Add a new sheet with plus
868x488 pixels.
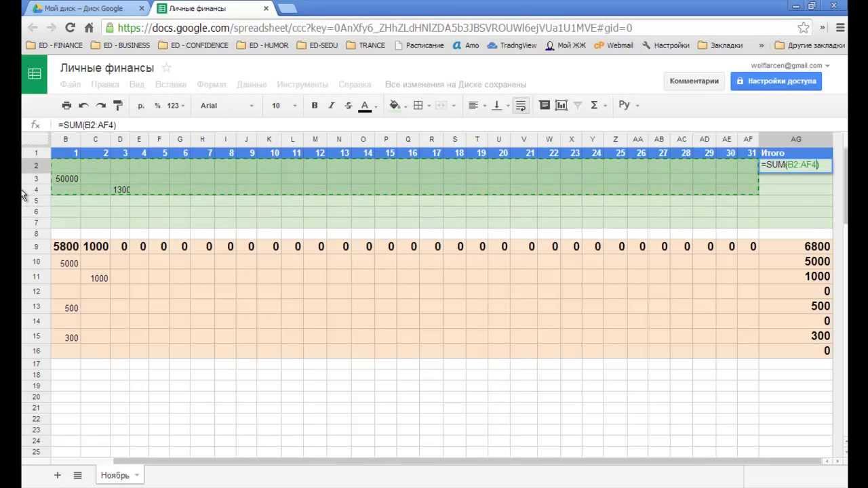[58, 475]
